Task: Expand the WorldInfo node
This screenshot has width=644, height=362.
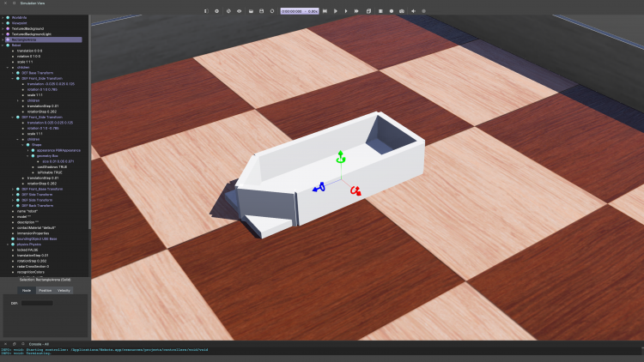Action: pos(3,17)
